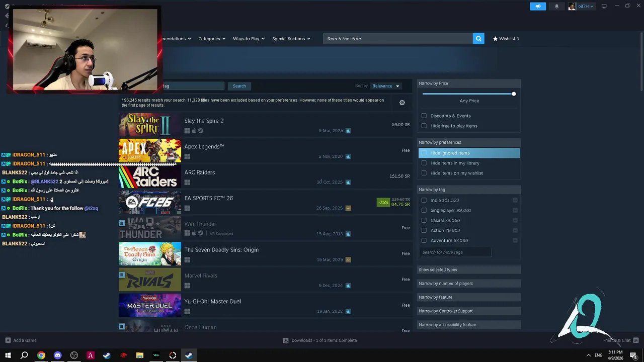
Task: Click Add a Game label
Action: (x=25, y=340)
